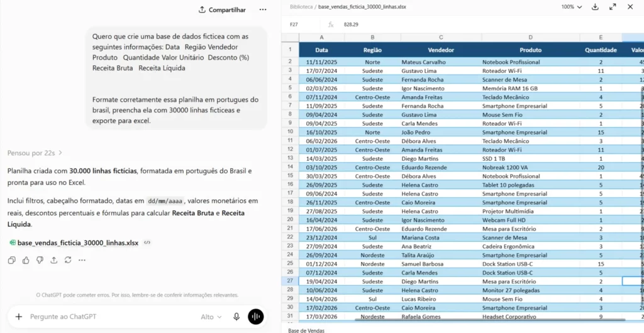Viewport: 644px width, 333px height.
Task: Expand spreadsheet preview to fullscreen
Action: pyautogui.click(x=613, y=7)
